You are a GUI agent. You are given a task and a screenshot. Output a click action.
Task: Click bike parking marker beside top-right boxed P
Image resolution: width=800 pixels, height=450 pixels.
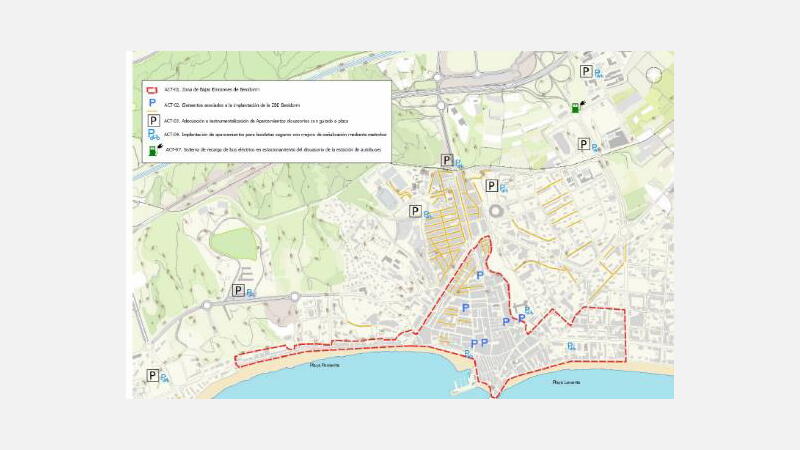(x=599, y=73)
